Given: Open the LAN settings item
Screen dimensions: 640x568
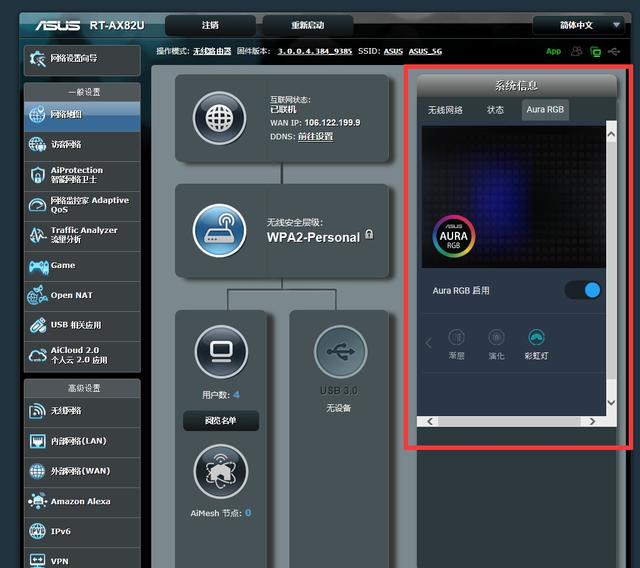Looking at the screenshot, I should click(x=82, y=442).
